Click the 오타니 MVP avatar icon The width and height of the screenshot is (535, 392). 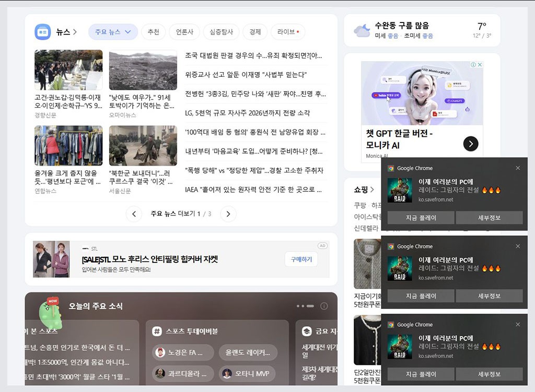[227, 373]
